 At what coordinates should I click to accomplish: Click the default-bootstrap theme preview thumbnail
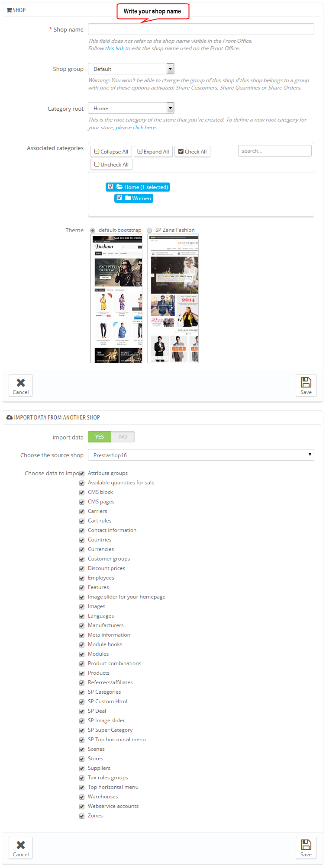[x=116, y=299]
